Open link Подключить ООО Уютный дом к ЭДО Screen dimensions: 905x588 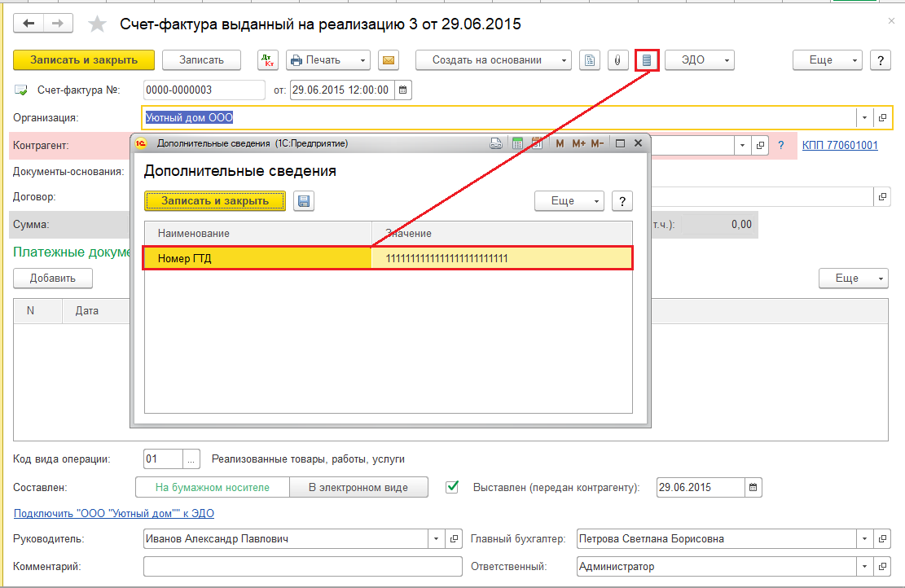114,513
